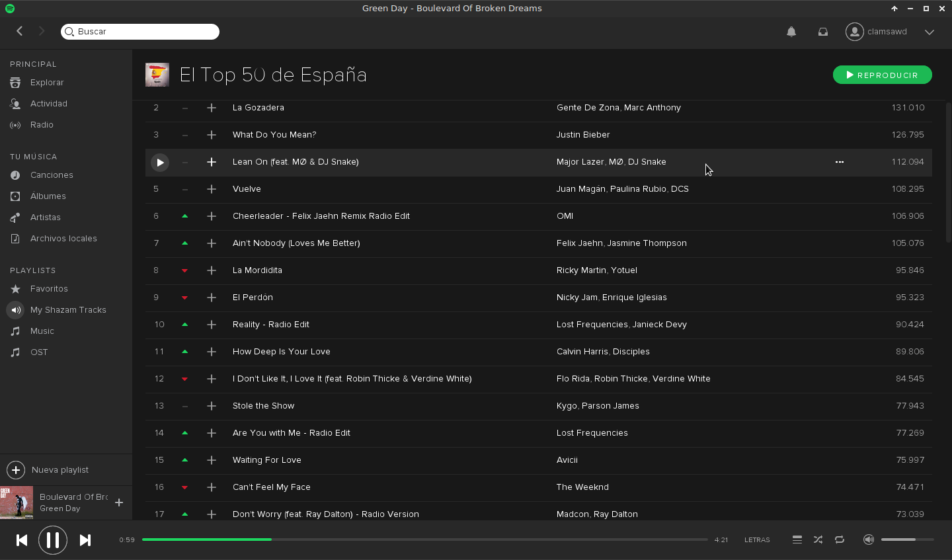952x560 pixels.
Task: Add Lean On to your music
Action: (212, 162)
